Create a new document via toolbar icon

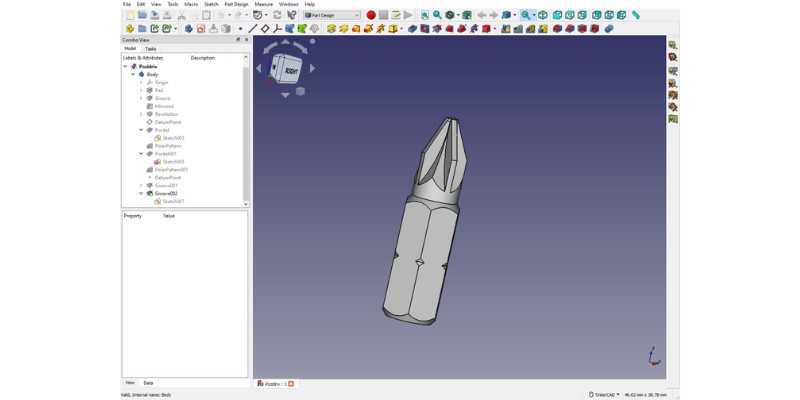coord(130,15)
